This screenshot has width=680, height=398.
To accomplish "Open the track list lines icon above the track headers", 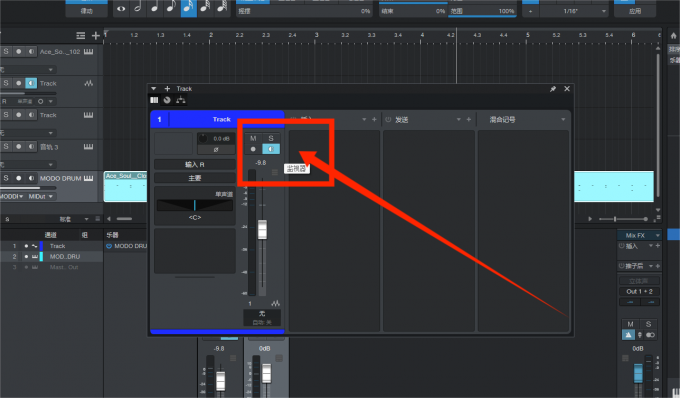I will tap(81, 36).
